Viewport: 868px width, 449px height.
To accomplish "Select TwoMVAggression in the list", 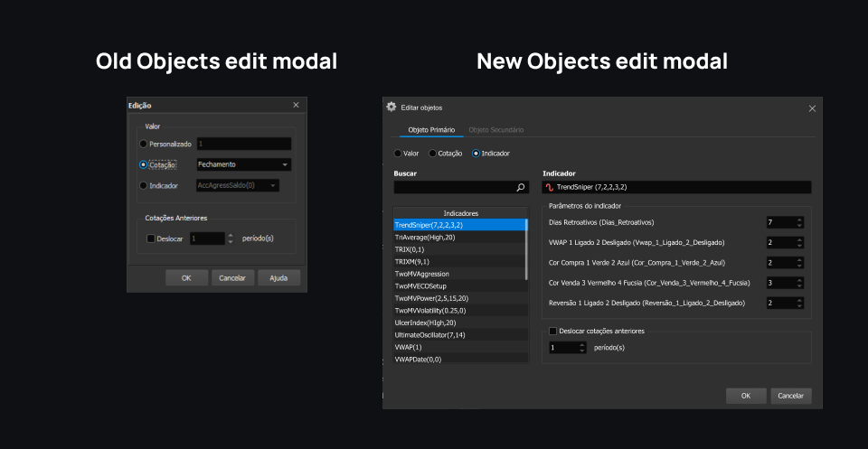I will (460, 274).
